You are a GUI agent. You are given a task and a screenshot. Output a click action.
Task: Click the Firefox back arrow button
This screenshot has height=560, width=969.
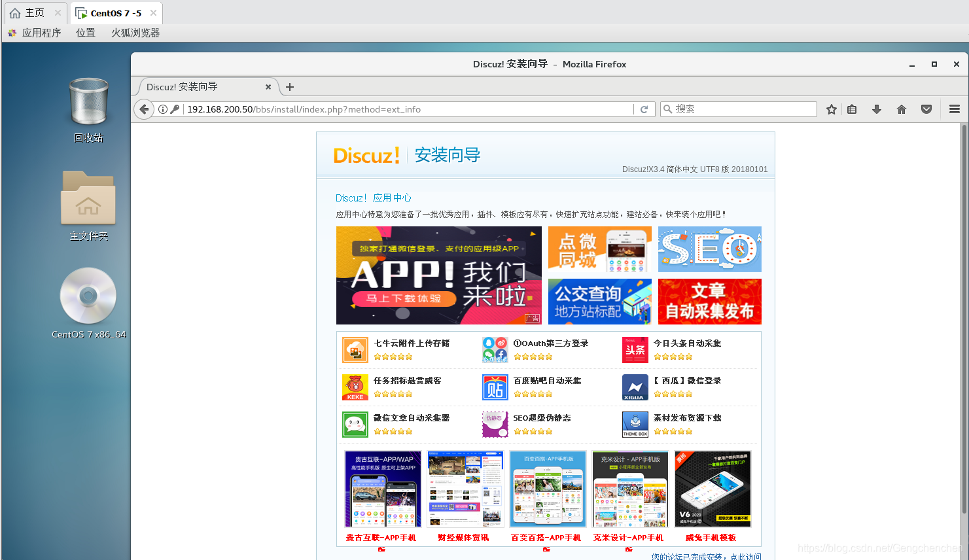click(144, 109)
